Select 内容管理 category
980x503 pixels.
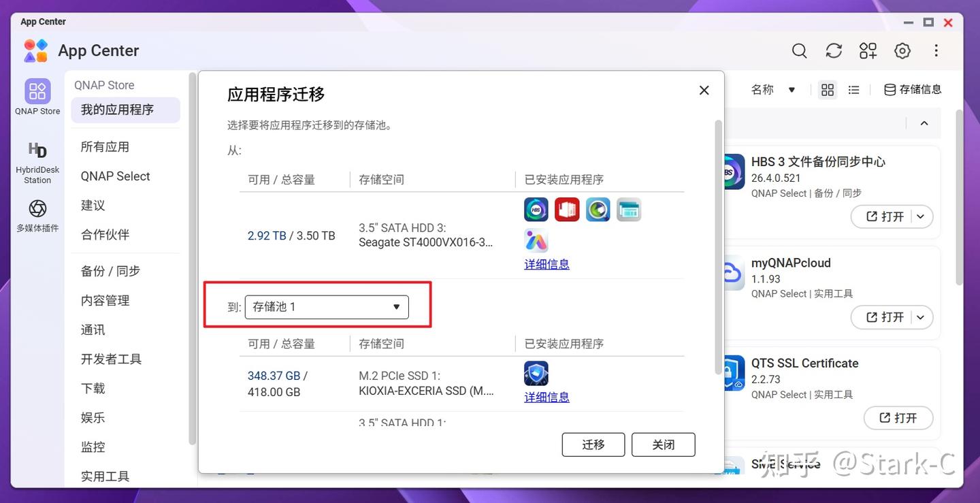(105, 300)
